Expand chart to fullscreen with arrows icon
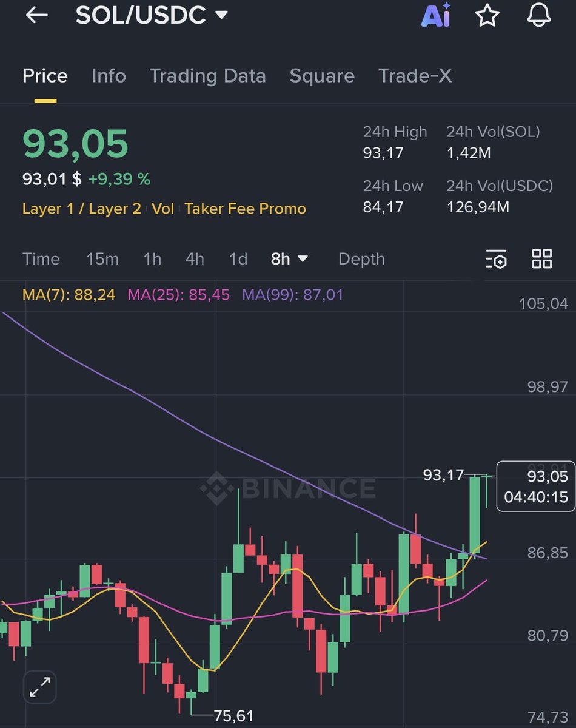 click(40, 687)
